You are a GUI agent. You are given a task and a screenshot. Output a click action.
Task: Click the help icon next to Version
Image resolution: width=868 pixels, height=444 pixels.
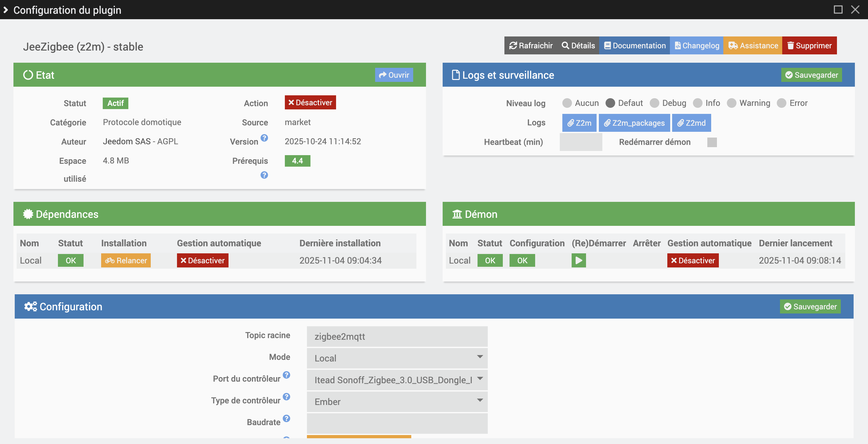(x=264, y=138)
